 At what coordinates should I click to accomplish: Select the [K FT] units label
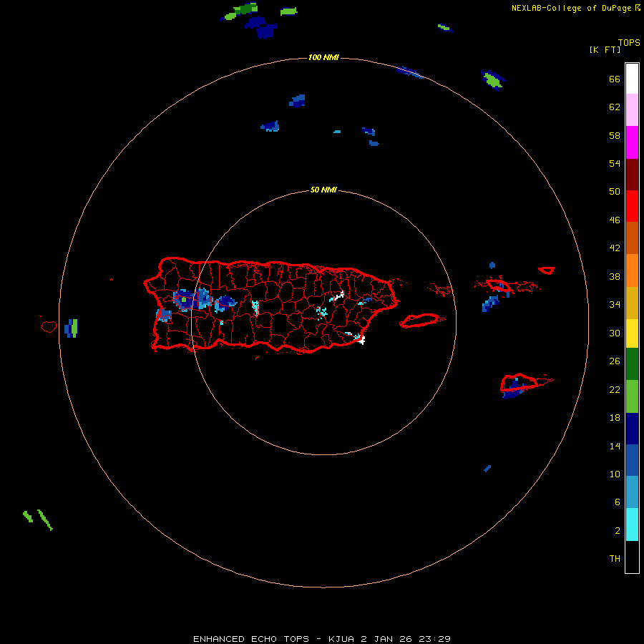point(605,49)
